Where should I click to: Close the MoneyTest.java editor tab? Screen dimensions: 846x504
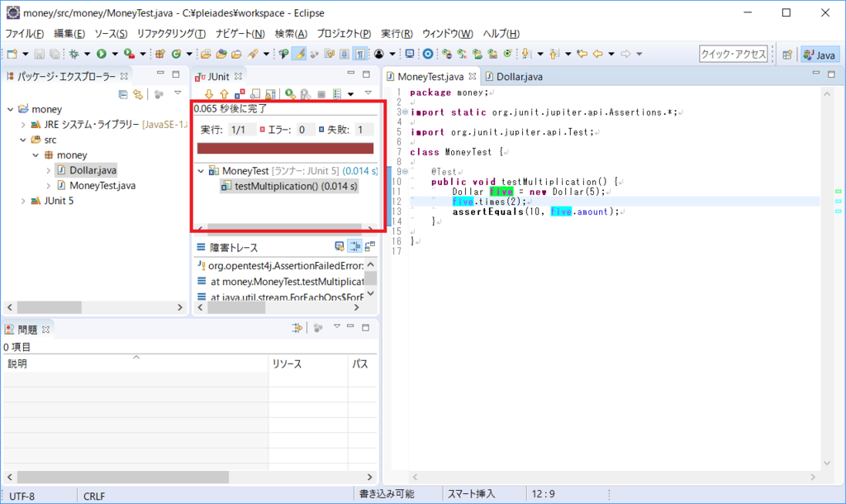[x=472, y=77]
